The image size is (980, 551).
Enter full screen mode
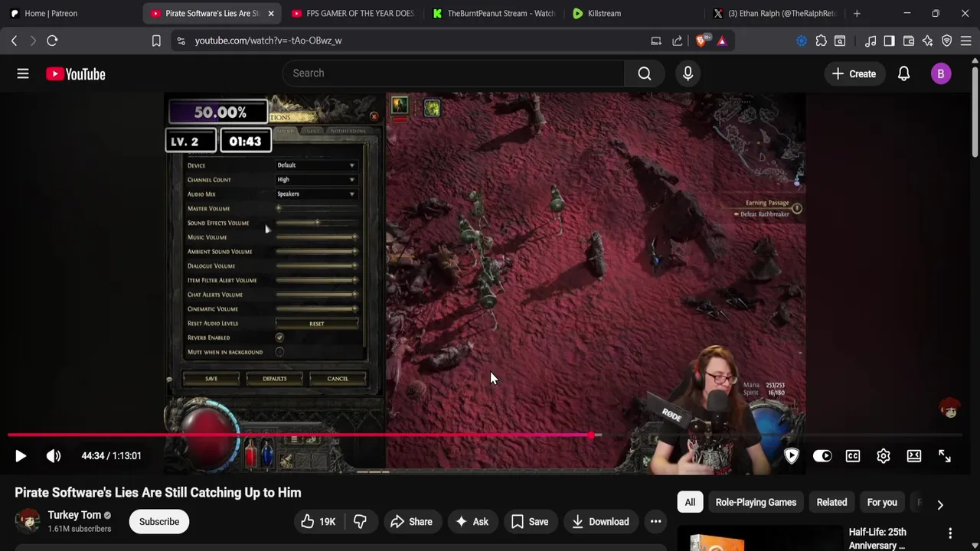coord(945,456)
